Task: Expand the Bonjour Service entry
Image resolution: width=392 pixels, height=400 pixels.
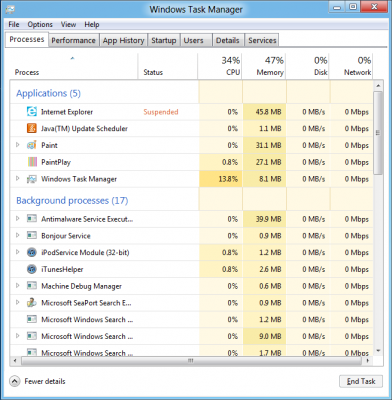Action: click(18, 235)
